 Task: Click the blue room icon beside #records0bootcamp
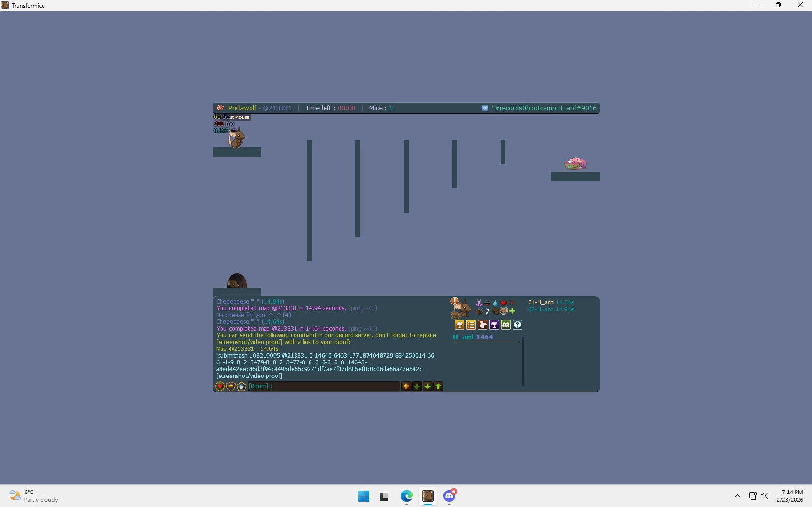click(485, 108)
